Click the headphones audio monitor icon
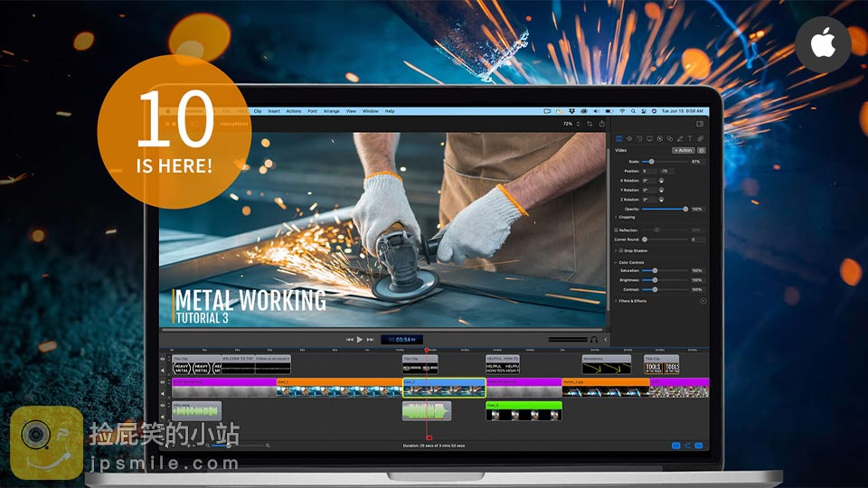This screenshot has height=488, width=868. 594,339
